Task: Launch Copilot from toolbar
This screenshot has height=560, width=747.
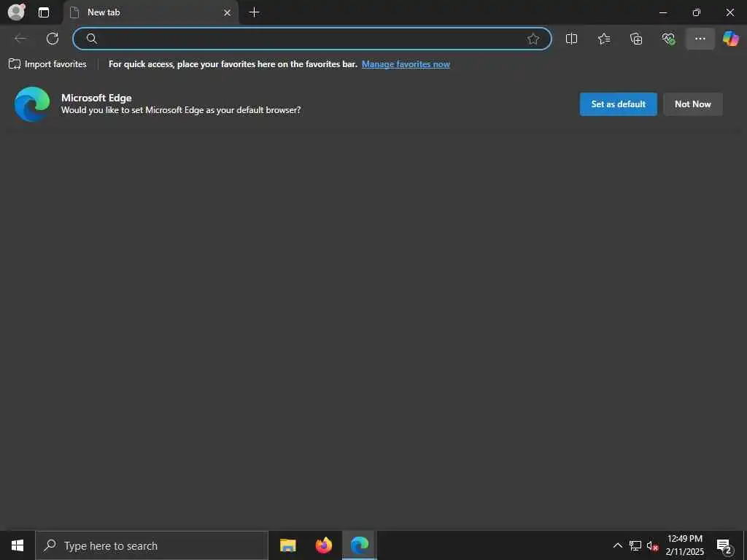Action: [x=731, y=39]
